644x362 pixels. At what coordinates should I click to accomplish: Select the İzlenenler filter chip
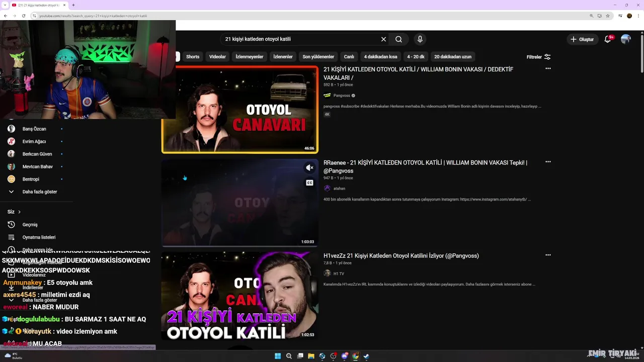coord(283,57)
